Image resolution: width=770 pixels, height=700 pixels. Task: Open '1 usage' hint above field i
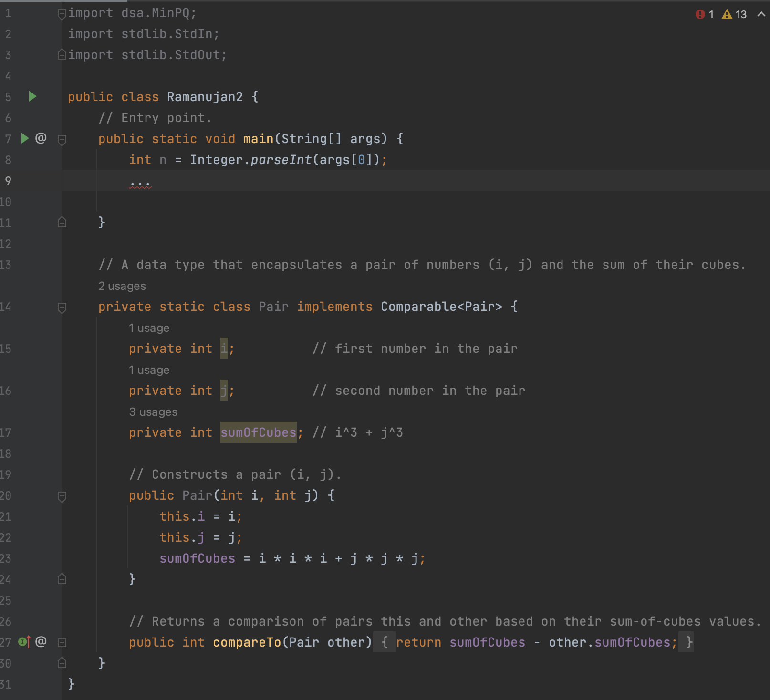149,328
